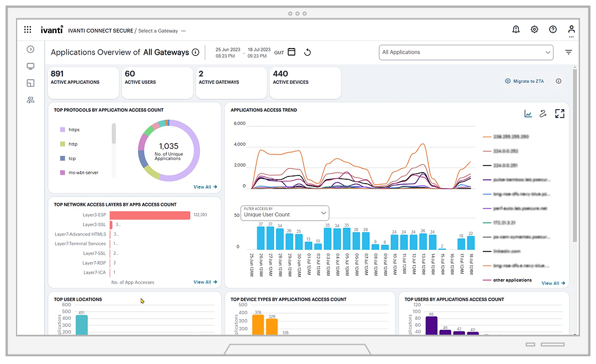This screenshot has height=364, width=596.
Task: Select the dashboard layout icon in sidebar
Action: pos(30,83)
